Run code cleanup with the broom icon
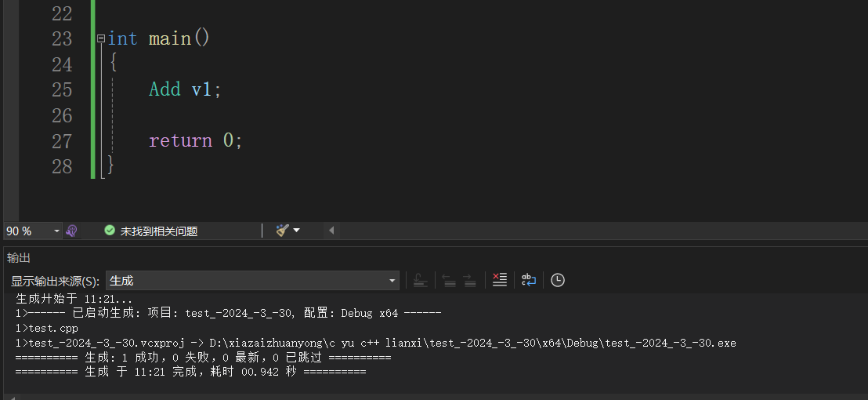 282,231
